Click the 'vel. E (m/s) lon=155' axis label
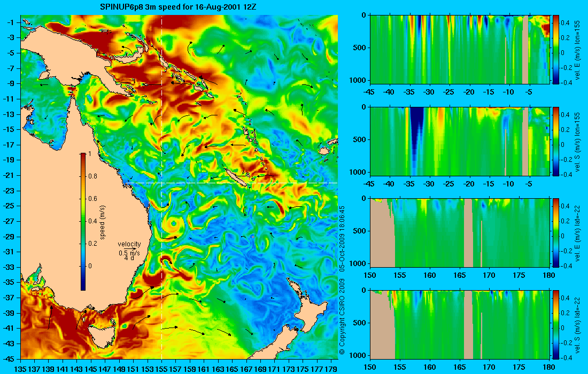588x374 pixels. pyautogui.click(x=578, y=50)
